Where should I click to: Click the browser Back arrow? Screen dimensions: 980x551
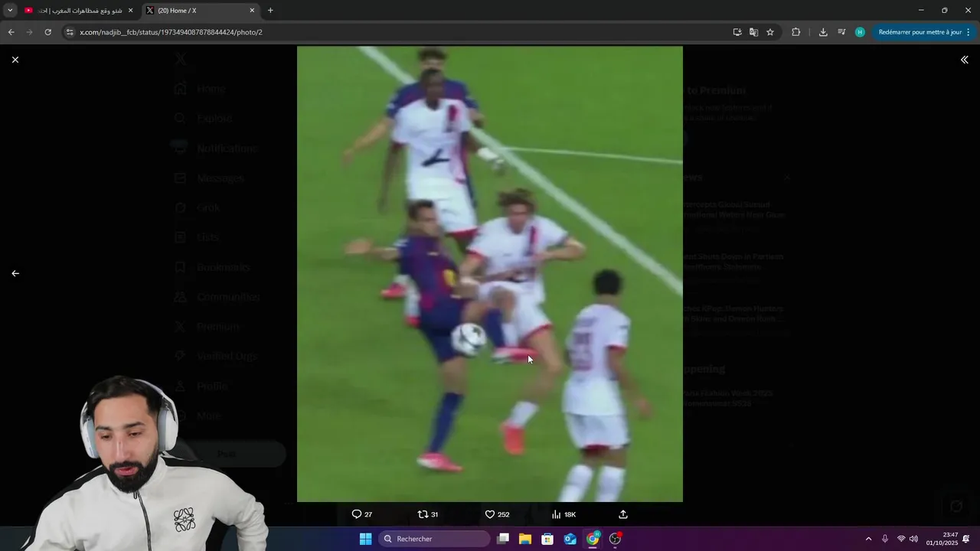[x=11, y=32]
